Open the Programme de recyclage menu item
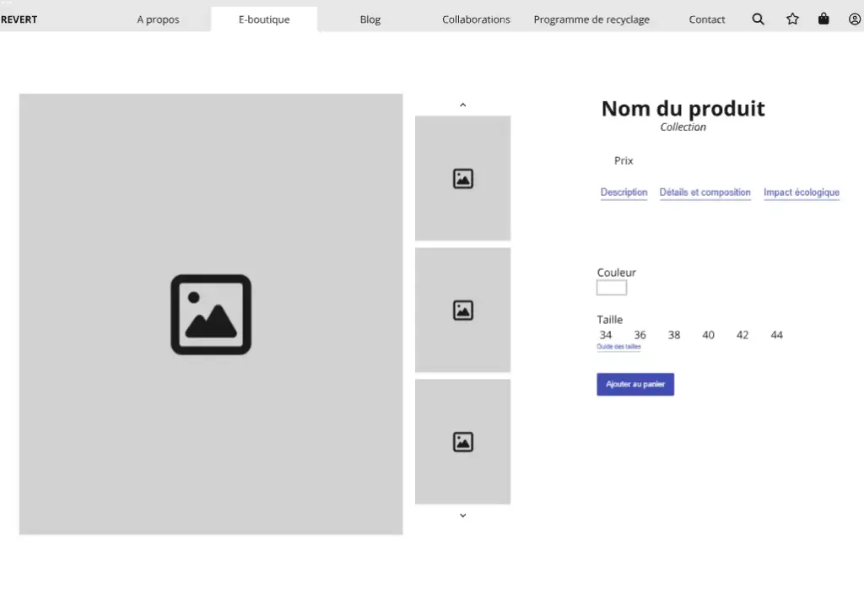The image size is (864, 616). pos(591,19)
